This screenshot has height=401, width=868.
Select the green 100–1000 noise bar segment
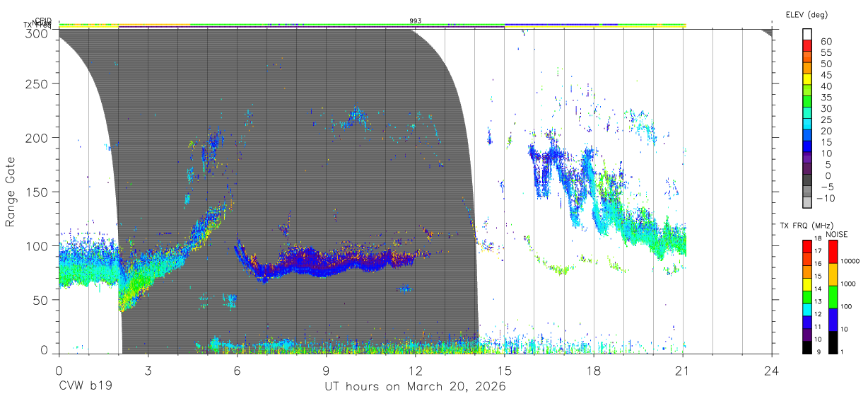pos(833,296)
